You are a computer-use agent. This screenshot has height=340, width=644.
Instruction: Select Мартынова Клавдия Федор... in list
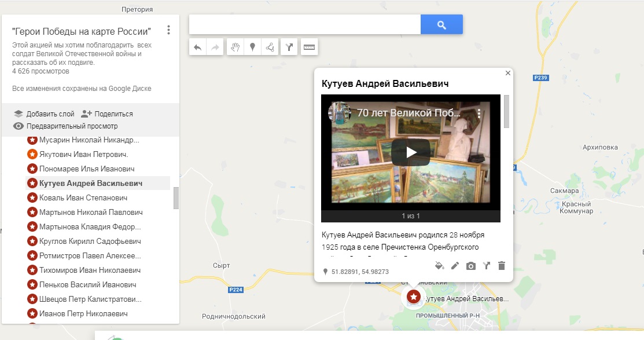[90, 227]
